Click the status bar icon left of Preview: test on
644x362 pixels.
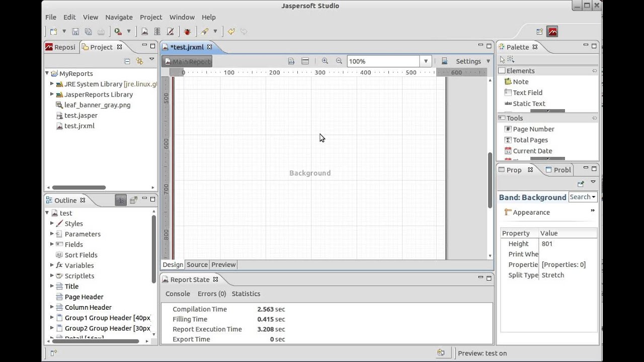click(441, 353)
